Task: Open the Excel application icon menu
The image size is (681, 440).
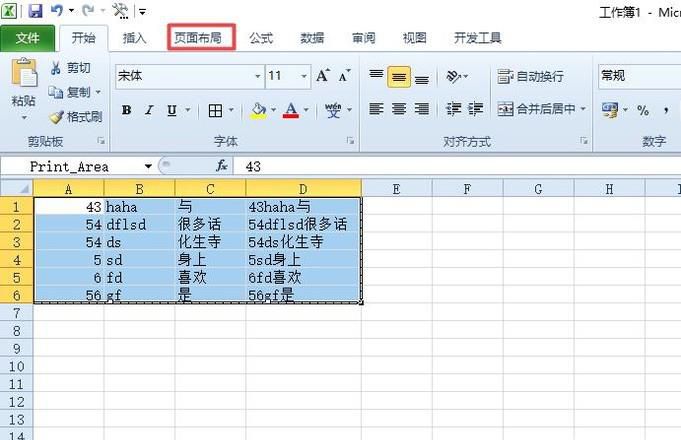Action: (x=9, y=10)
